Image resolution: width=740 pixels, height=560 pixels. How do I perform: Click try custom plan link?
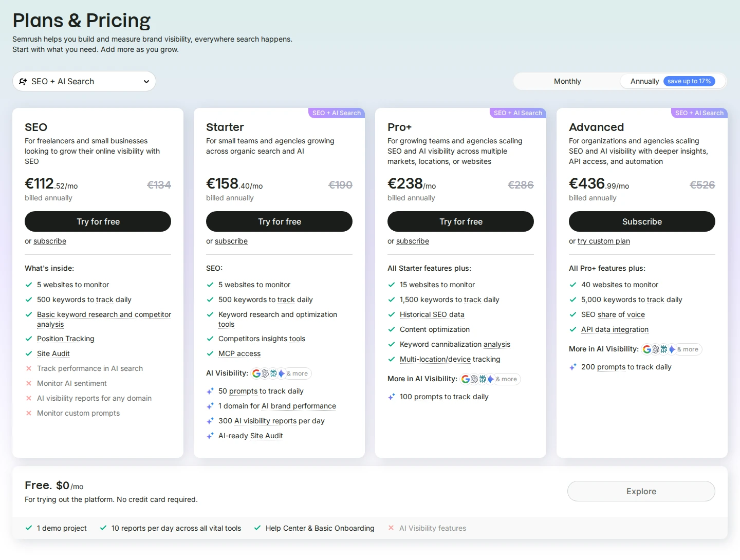(604, 241)
